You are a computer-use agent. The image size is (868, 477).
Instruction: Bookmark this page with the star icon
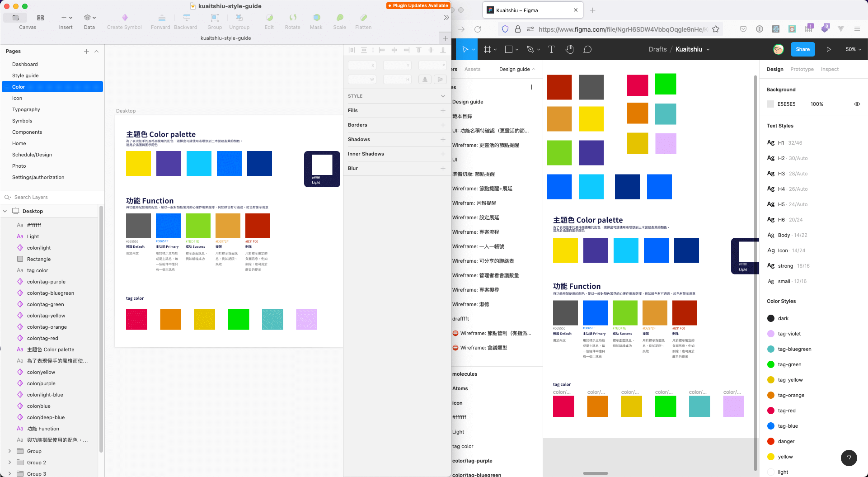pyautogui.click(x=716, y=29)
